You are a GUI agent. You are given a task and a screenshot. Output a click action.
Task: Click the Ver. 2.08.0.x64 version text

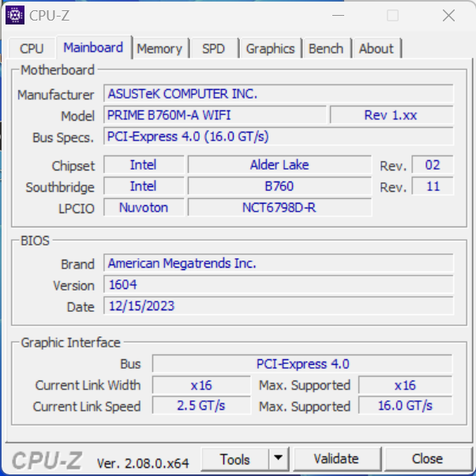143,463
